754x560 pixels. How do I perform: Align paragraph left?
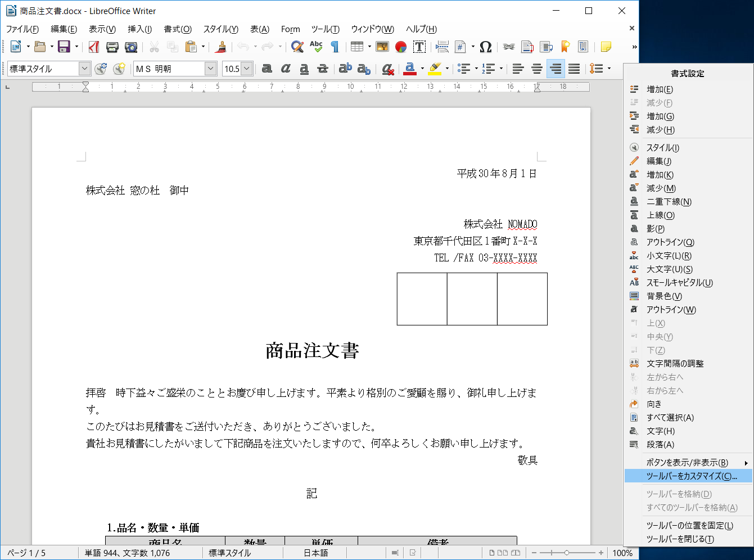518,69
